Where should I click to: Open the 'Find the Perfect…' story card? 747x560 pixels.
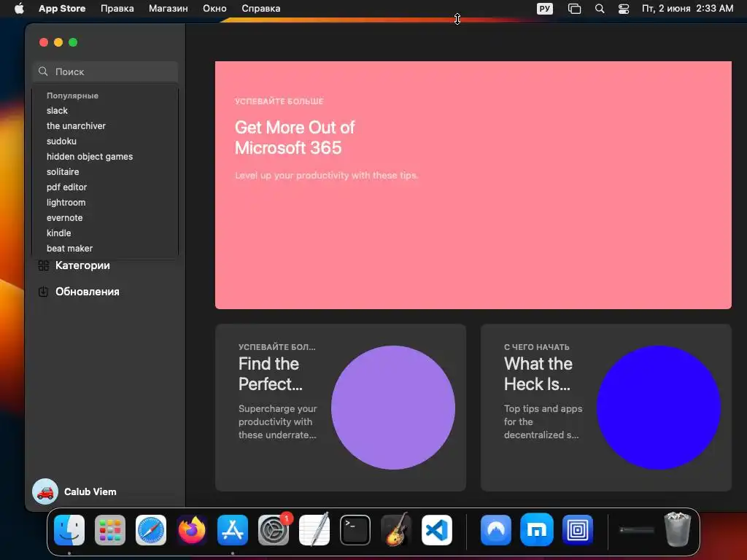click(341, 408)
